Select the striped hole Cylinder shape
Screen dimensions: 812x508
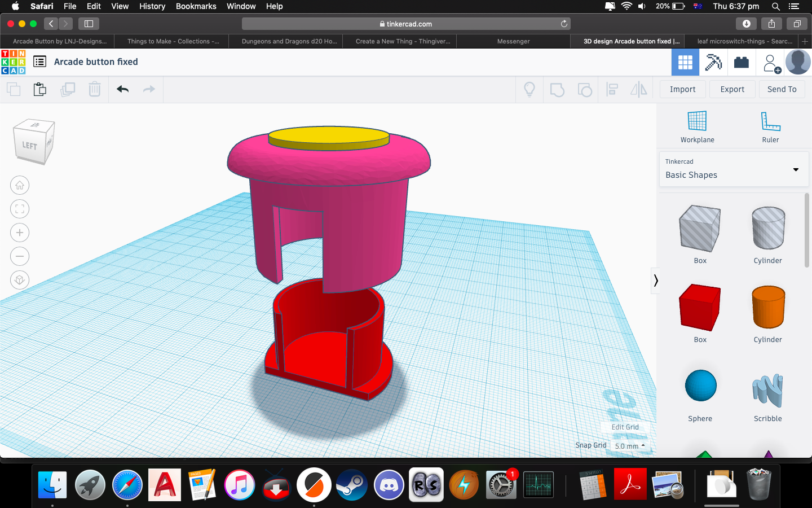click(x=768, y=228)
